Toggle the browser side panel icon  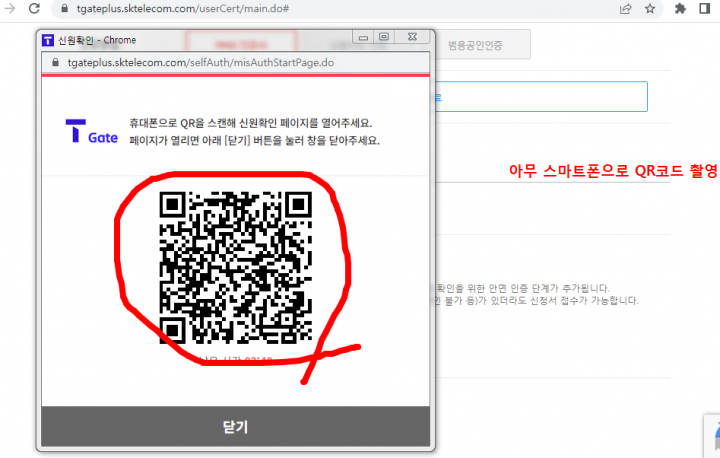pos(704,8)
